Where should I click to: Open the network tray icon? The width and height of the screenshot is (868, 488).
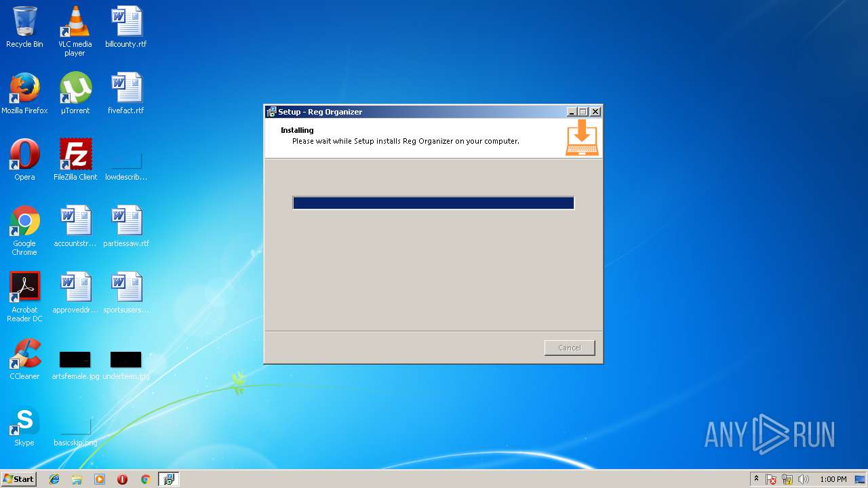tap(787, 479)
